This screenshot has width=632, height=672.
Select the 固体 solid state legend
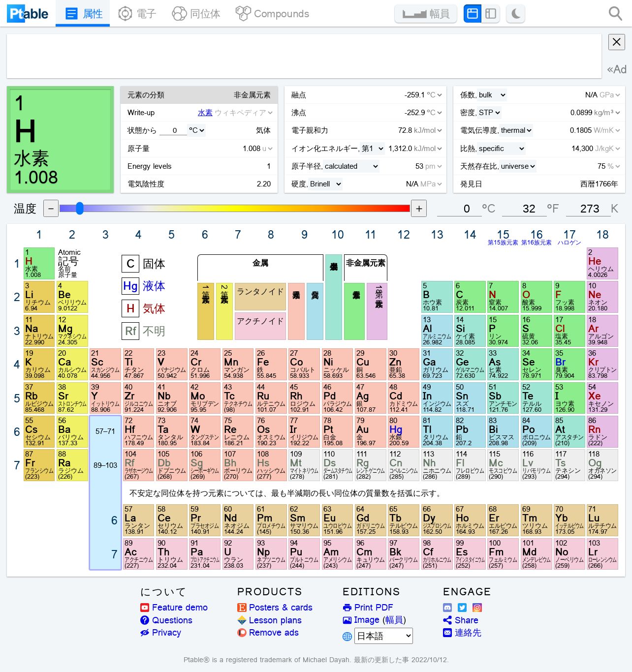144,264
